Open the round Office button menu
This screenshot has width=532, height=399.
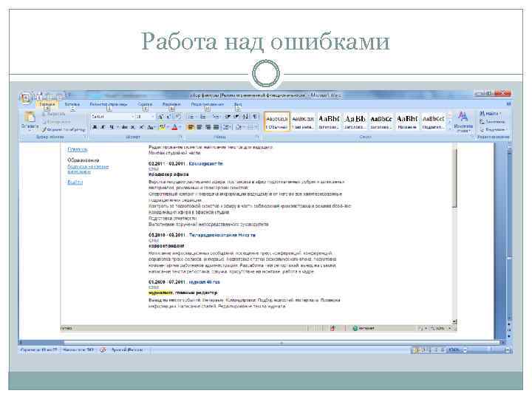(x=25, y=98)
